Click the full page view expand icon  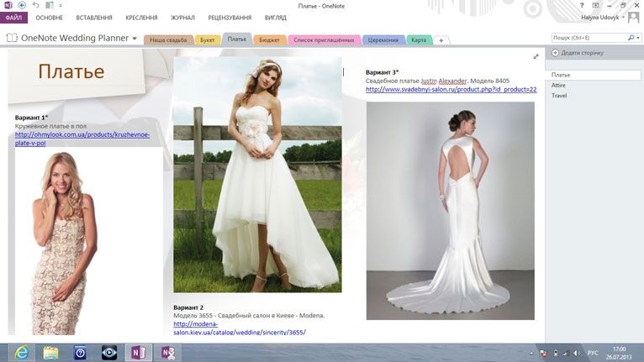pos(536,56)
